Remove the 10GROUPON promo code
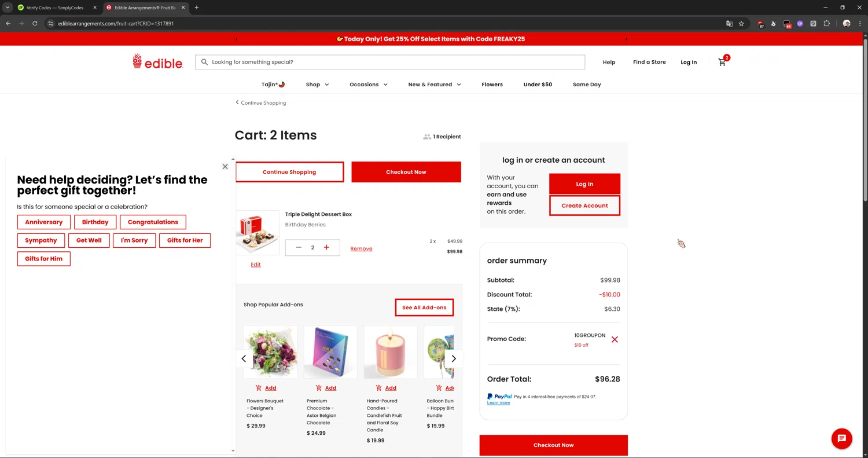 615,339
